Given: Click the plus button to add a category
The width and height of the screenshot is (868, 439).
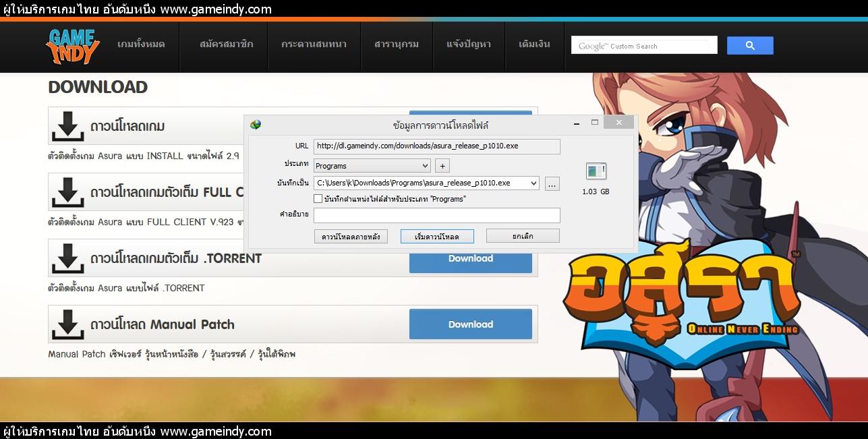Looking at the screenshot, I should coord(442,166).
